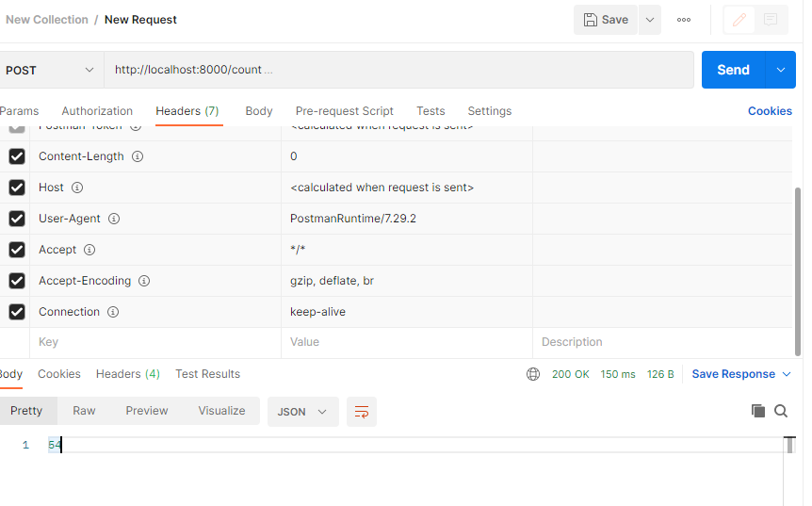This screenshot has height=506, width=812.
Task: Uncheck the User-Agent header checkbox
Action: click(x=17, y=219)
